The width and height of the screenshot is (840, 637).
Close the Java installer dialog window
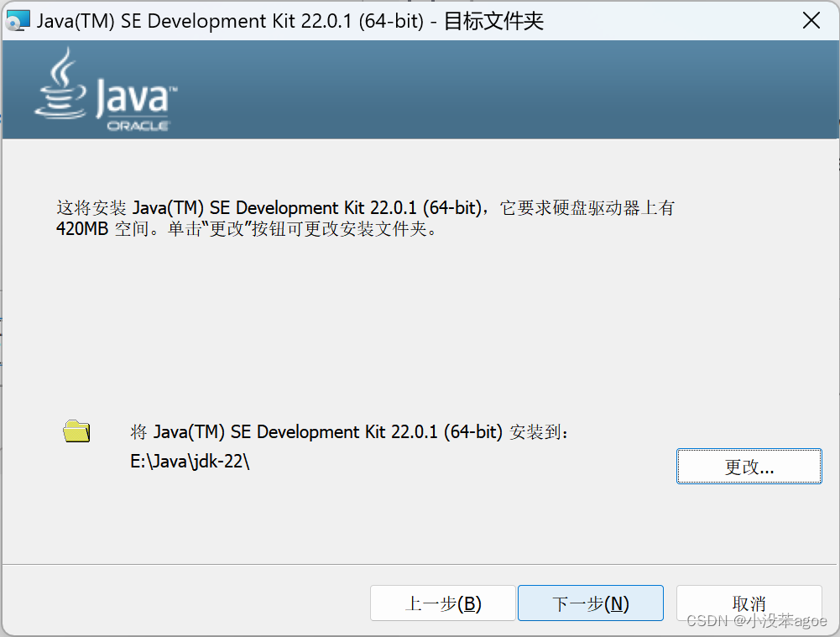(811, 21)
